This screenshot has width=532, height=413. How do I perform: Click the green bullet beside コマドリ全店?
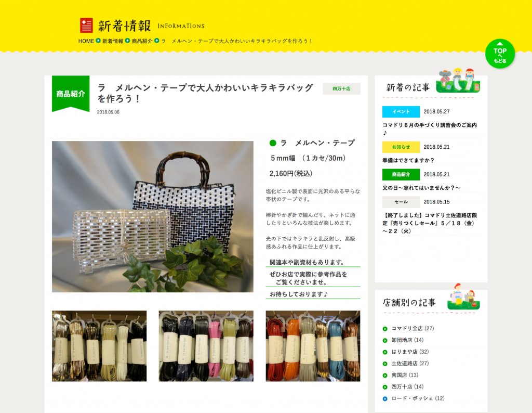click(x=385, y=329)
